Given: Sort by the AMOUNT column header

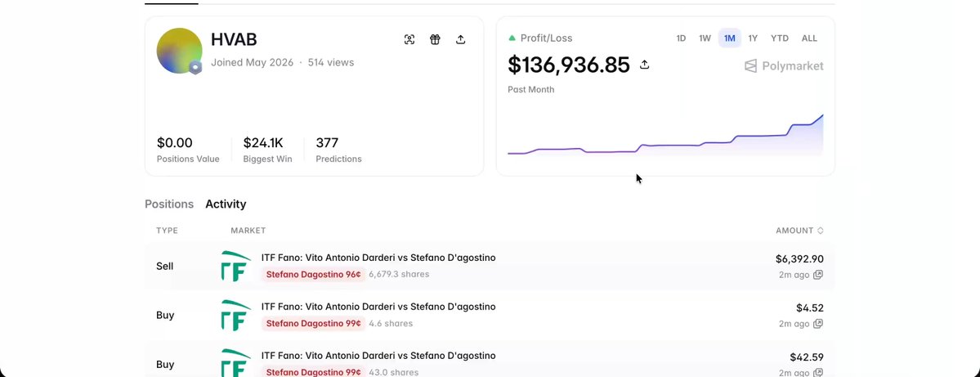Looking at the screenshot, I should click(799, 231).
